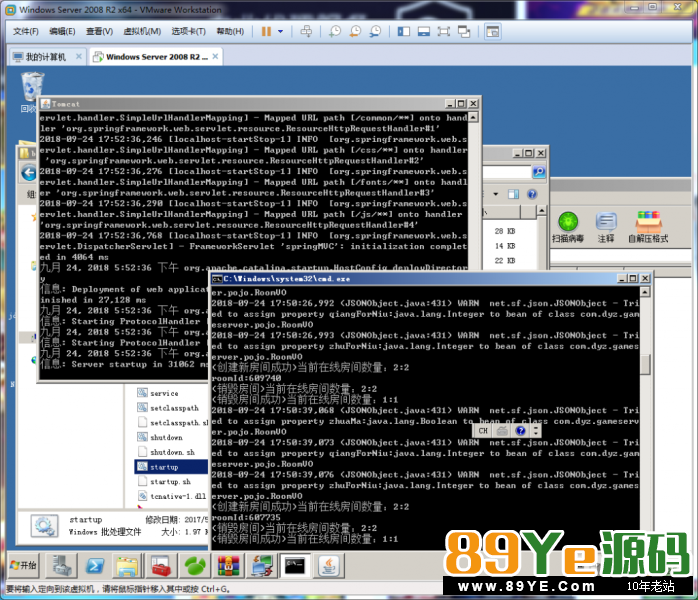Revert to snapshot using the clock-arrow icon
Image resolution: width=698 pixels, height=600 pixels.
point(355,32)
